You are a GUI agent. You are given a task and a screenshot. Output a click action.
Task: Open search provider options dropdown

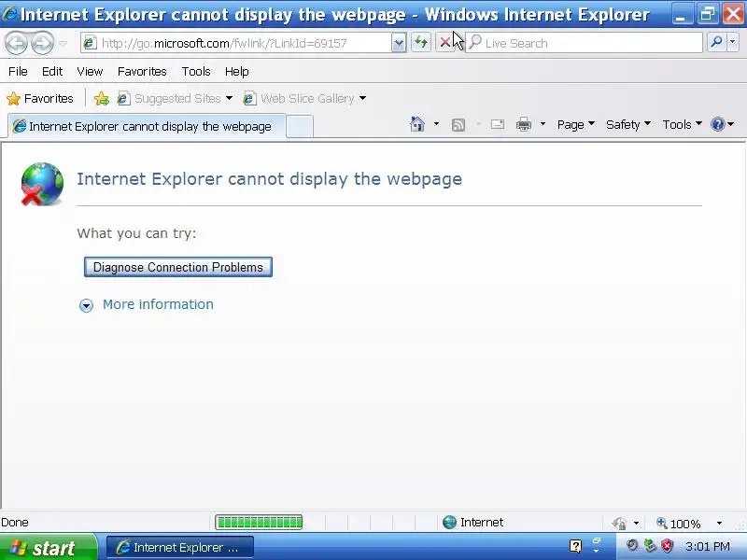tap(733, 43)
